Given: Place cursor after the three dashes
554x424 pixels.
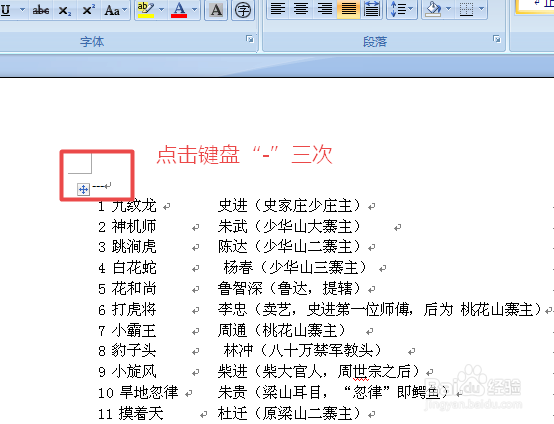Looking at the screenshot, I should tap(105, 186).
